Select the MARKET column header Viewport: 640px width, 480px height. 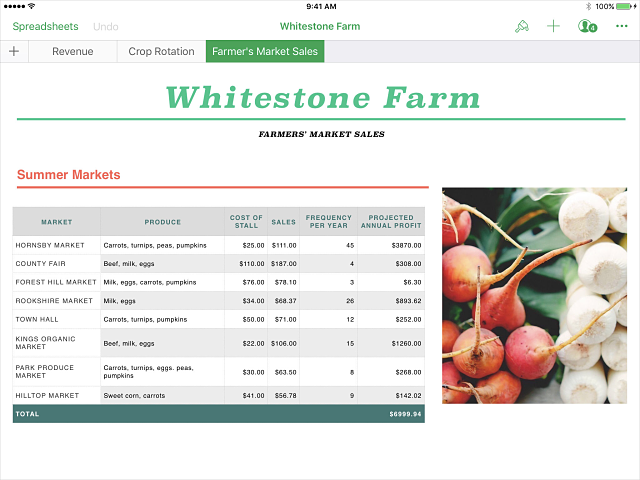[57, 222]
